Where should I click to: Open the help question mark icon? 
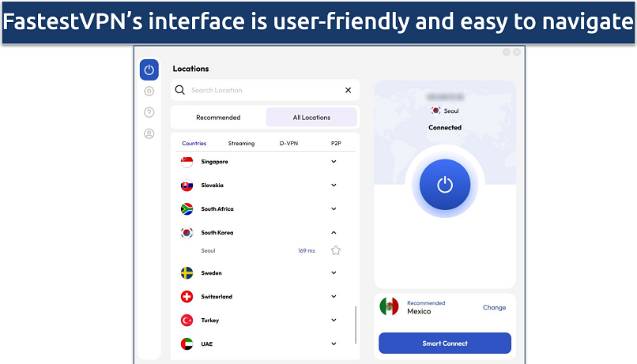click(149, 113)
